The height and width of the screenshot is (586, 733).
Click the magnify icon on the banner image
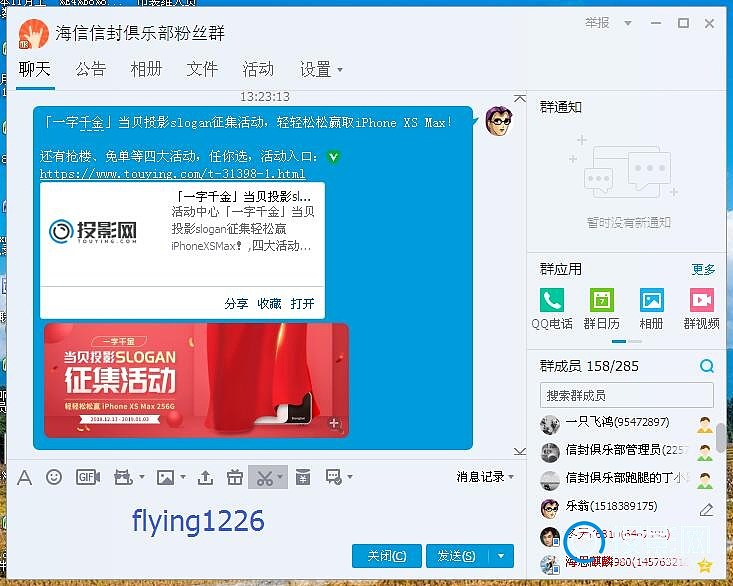click(335, 424)
